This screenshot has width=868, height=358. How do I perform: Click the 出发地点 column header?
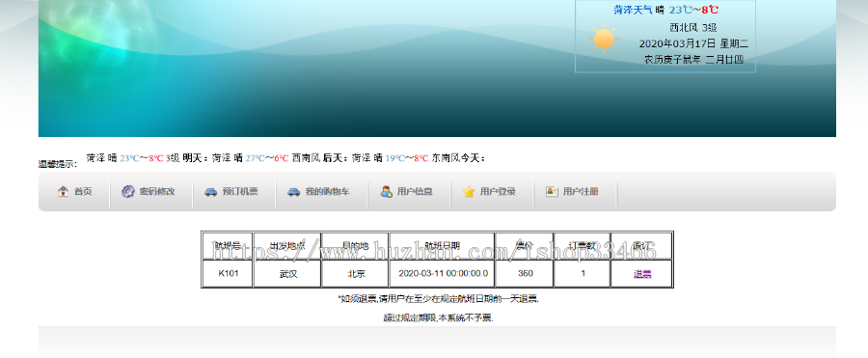(x=287, y=246)
